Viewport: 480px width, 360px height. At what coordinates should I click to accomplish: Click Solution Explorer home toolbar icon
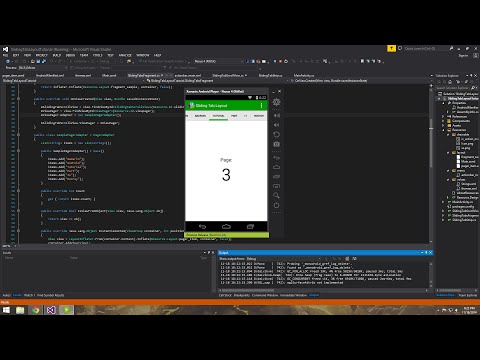tap(450, 82)
